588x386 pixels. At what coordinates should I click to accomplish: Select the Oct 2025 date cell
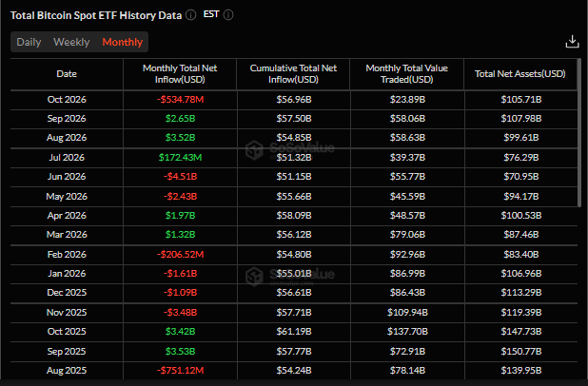tap(67, 332)
